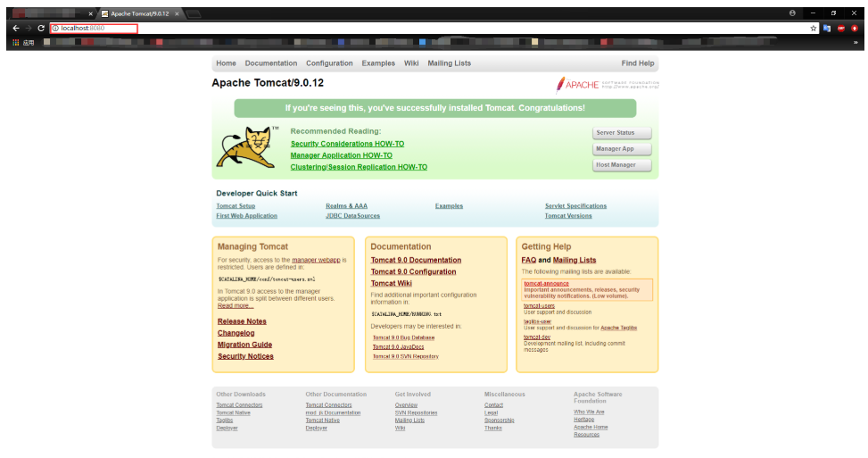Screen dimensions: 868x458
Task: Open First Web Application link
Action: pos(247,216)
